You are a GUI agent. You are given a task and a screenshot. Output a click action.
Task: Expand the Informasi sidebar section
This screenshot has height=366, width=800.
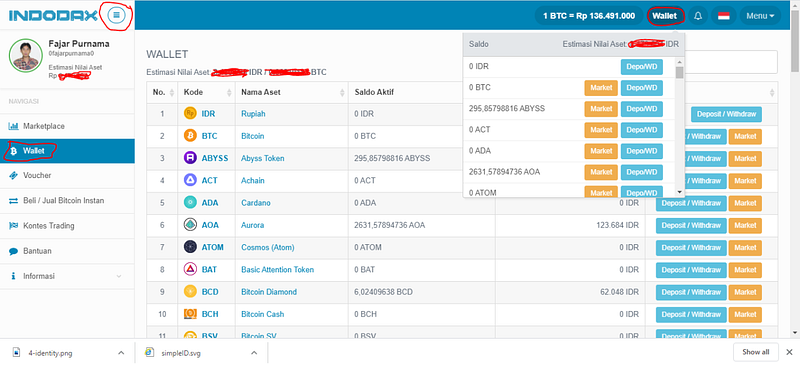[67, 276]
